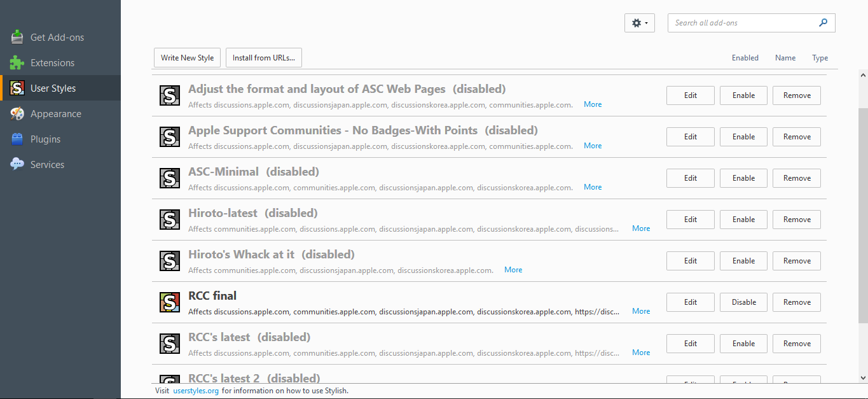
Task: Edit the Hiroto-latest style
Action: click(x=691, y=220)
